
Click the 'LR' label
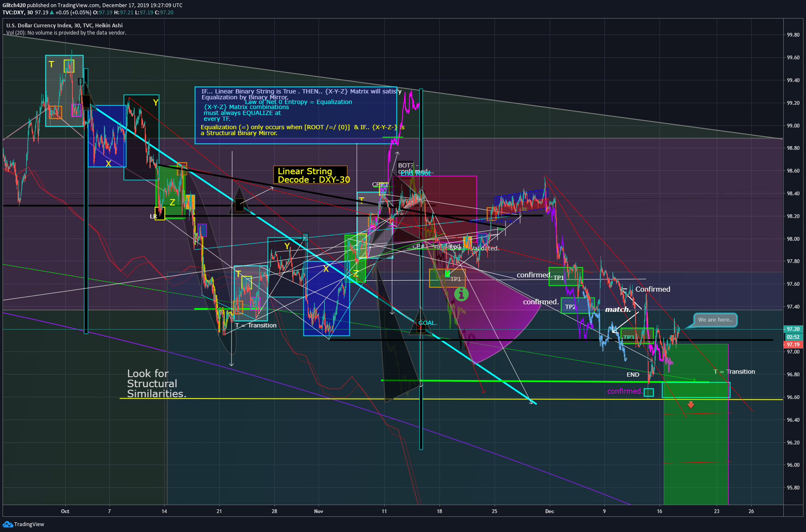pos(153,216)
